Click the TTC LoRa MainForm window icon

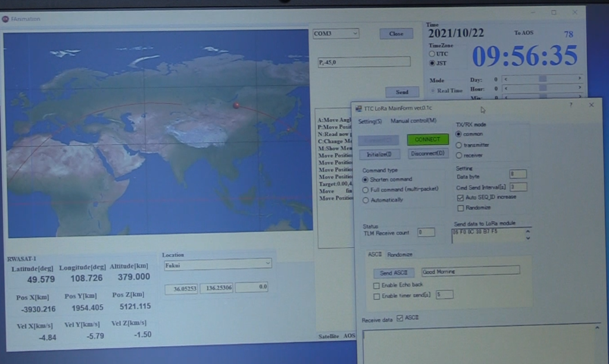point(358,108)
